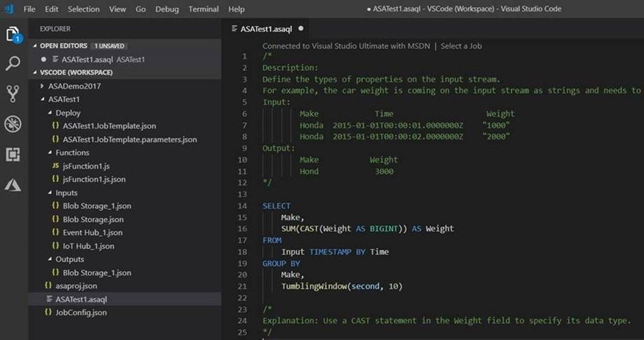Open the View menu
This screenshot has height=340, width=644.
[x=117, y=9]
